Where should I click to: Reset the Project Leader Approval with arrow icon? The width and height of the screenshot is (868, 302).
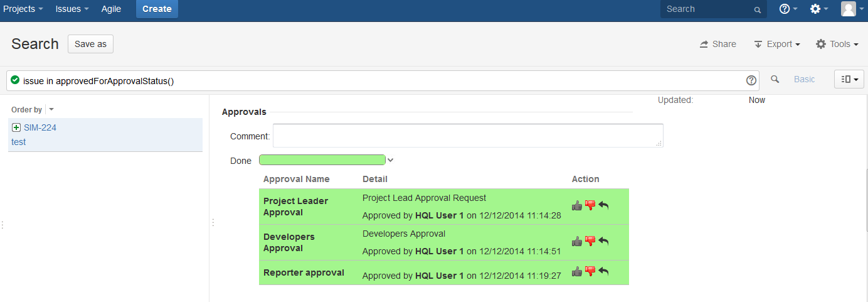[603, 205]
